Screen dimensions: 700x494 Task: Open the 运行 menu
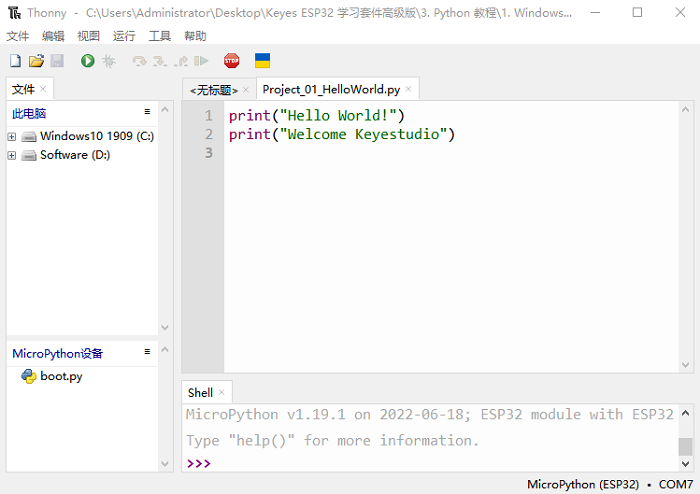tap(124, 36)
